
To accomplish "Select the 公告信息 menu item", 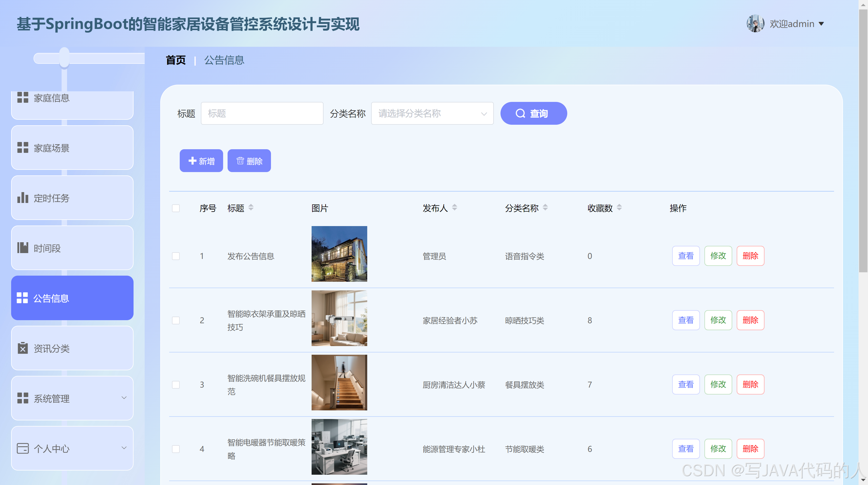I will pyautogui.click(x=72, y=298).
